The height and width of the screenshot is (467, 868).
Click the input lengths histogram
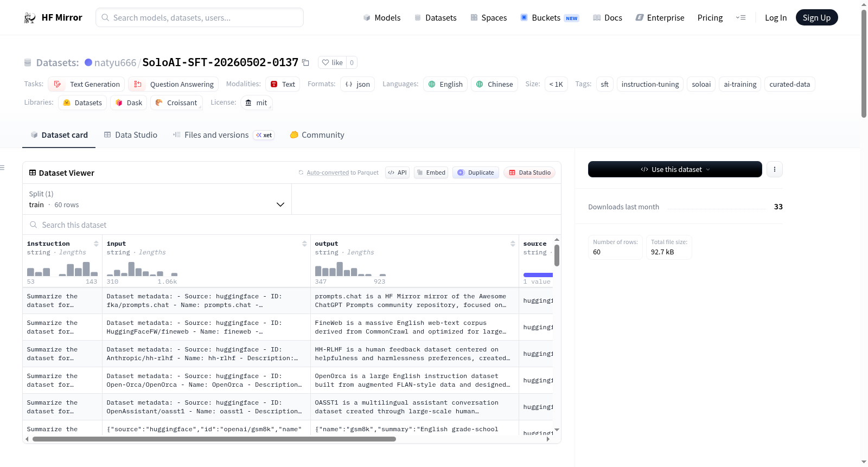click(142, 268)
